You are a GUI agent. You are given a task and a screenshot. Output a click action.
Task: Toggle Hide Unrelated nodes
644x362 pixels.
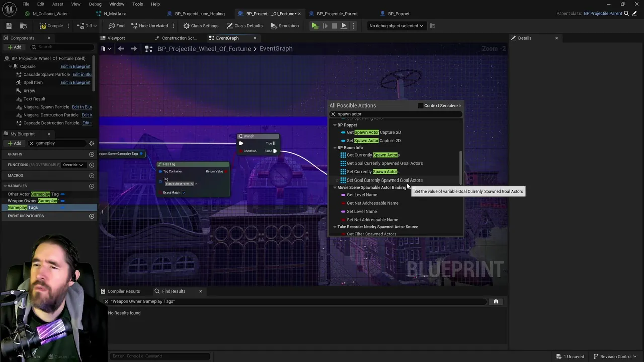149,26
